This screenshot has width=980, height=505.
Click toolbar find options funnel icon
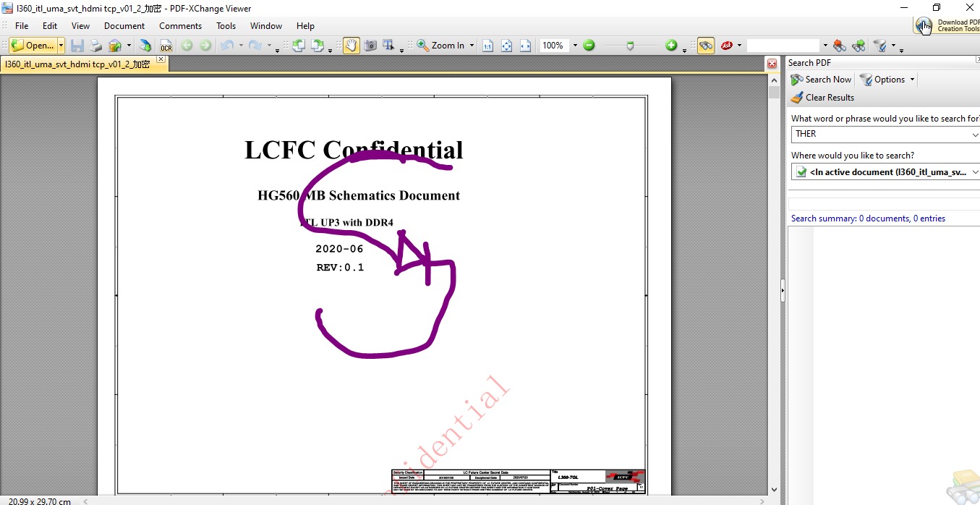click(880, 46)
